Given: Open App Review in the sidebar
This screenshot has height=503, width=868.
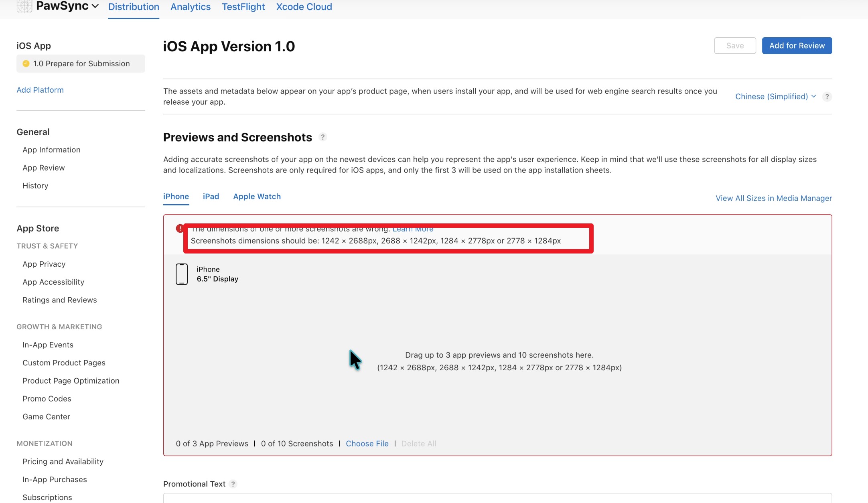Looking at the screenshot, I should click(x=44, y=168).
